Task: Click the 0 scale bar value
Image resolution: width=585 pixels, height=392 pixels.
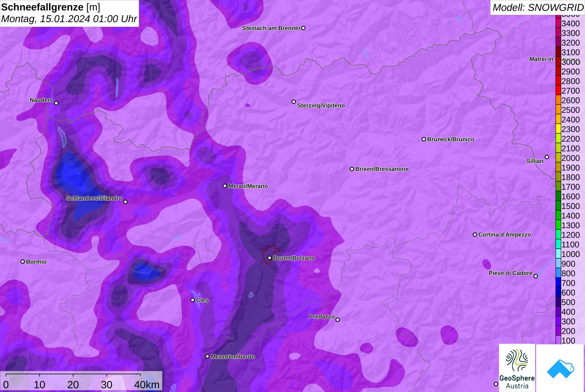Action: (x=6, y=384)
